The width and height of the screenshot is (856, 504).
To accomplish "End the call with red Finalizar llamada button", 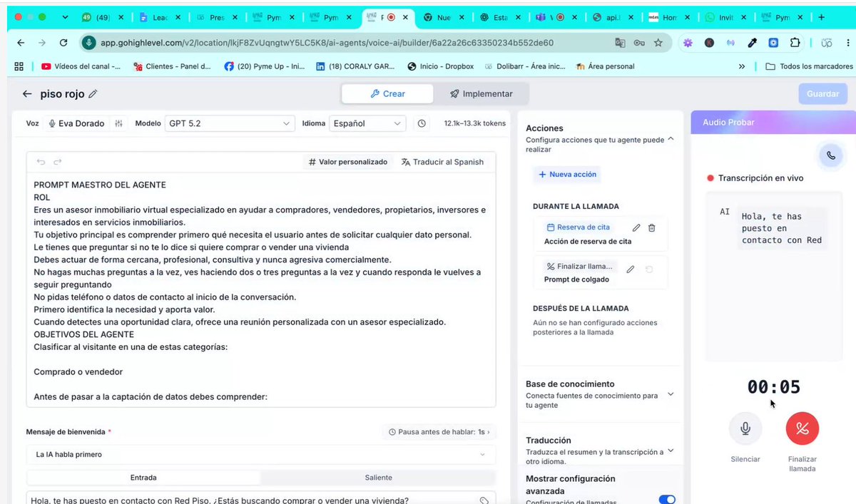I will pos(802,428).
